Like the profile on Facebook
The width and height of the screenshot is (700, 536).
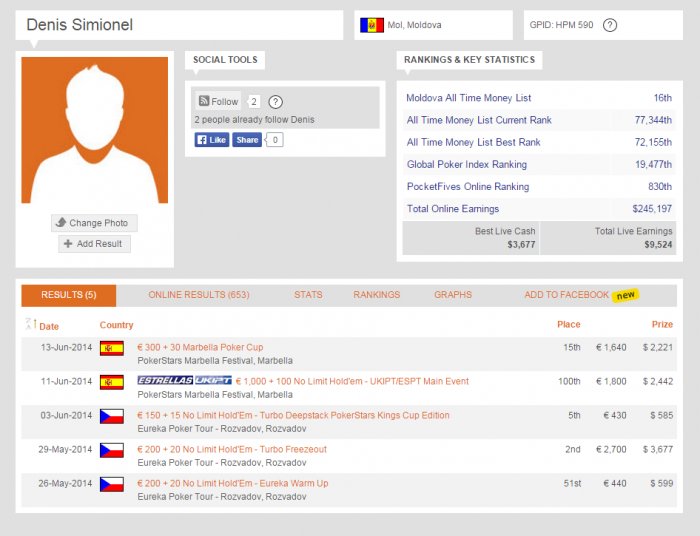click(x=212, y=140)
